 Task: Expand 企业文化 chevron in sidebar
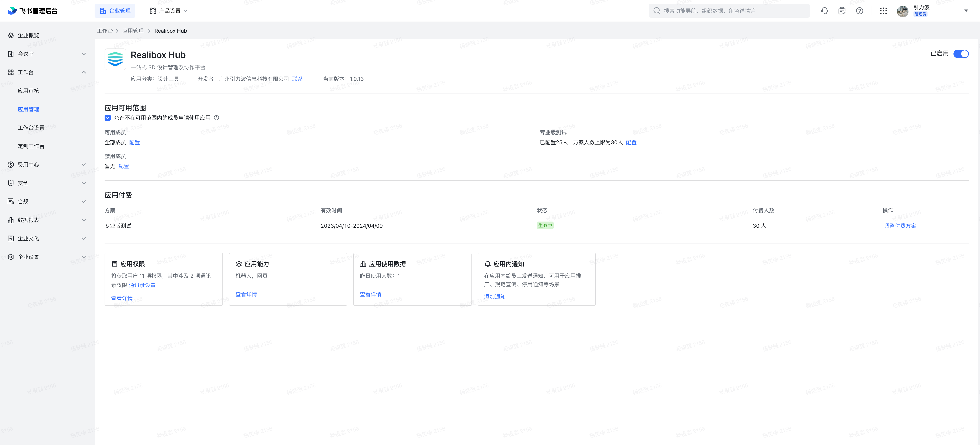point(84,238)
